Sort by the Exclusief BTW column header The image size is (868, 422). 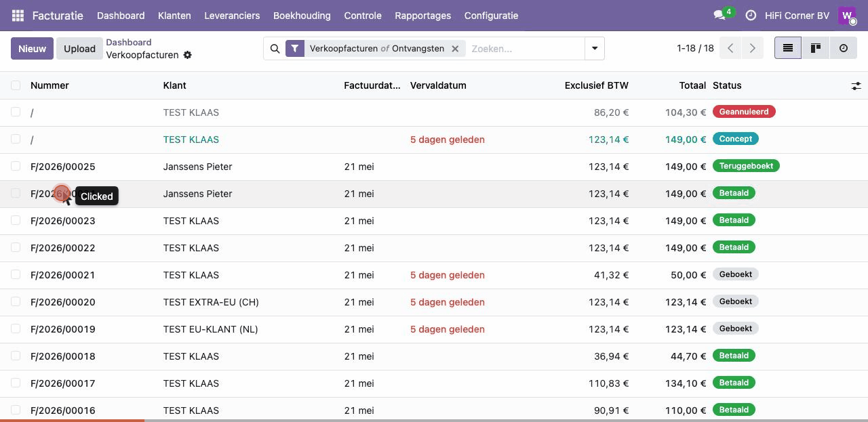[597, 85]
